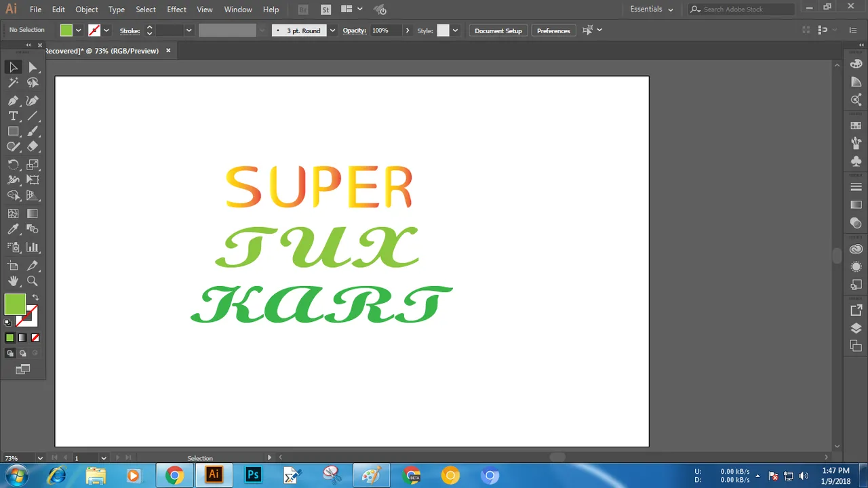868x488 pixels.
Task: Select the Scale tool
Action: tap(33, 165)
